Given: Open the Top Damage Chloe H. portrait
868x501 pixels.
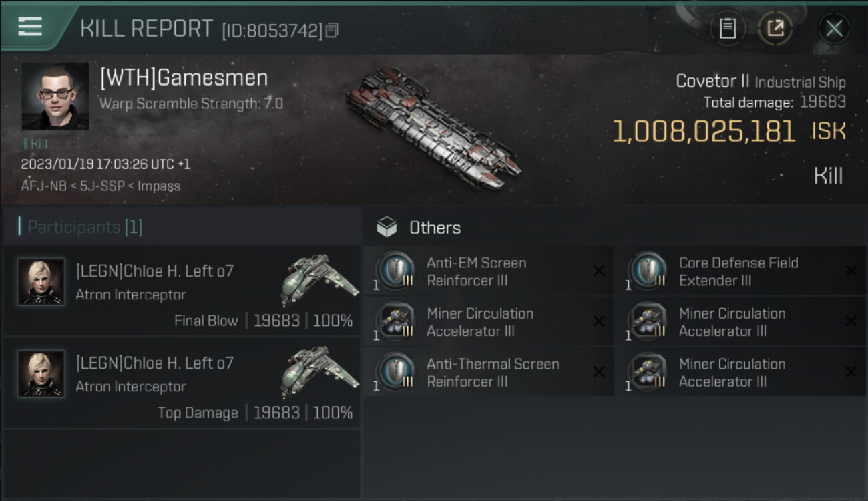Looking at the screenshot, I should coord(41,374).
